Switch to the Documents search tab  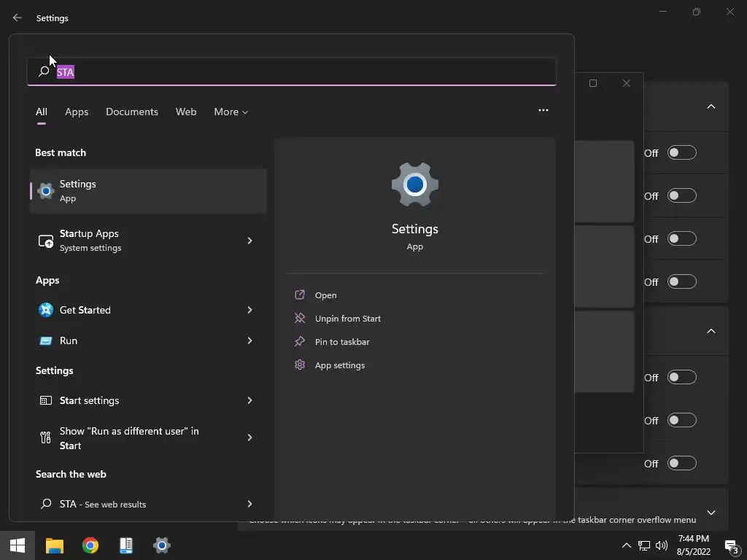132,112
